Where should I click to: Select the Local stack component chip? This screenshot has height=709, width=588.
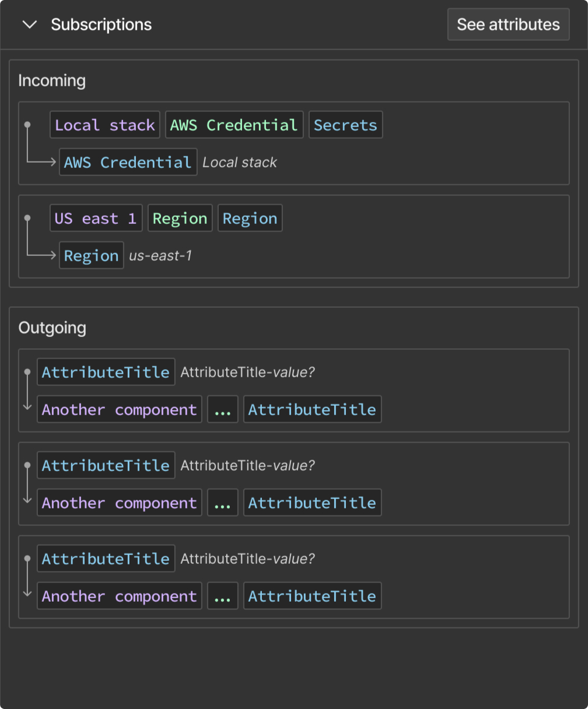(x=105, y=125)
